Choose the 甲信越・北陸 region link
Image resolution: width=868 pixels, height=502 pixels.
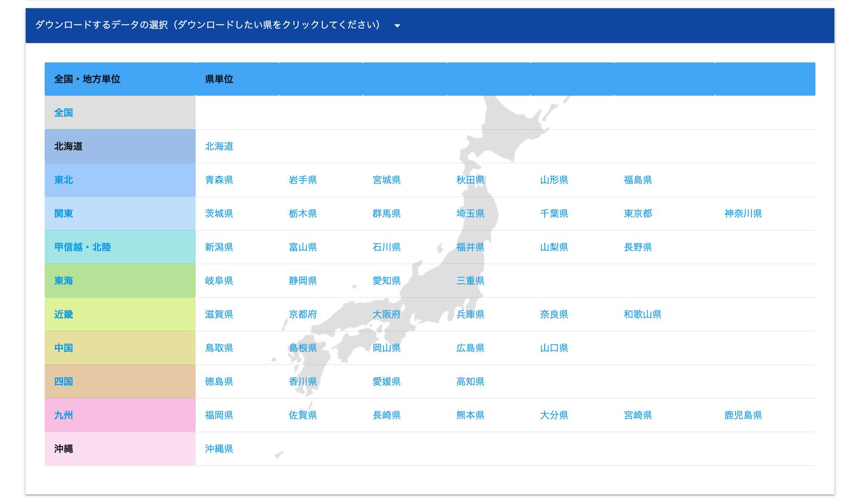pos(82,247)
